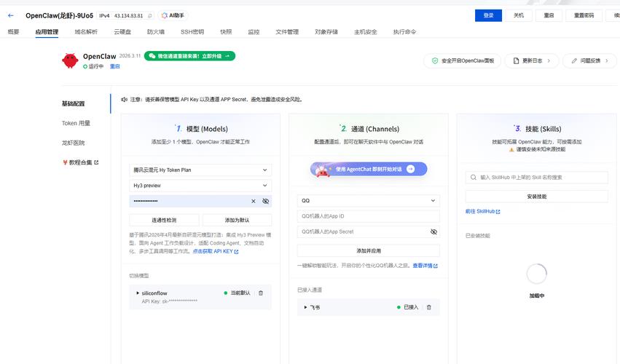The height and width of the screenshot is (364, 620).
Task: Open the 监控 tab
Action: pos(254,31)
